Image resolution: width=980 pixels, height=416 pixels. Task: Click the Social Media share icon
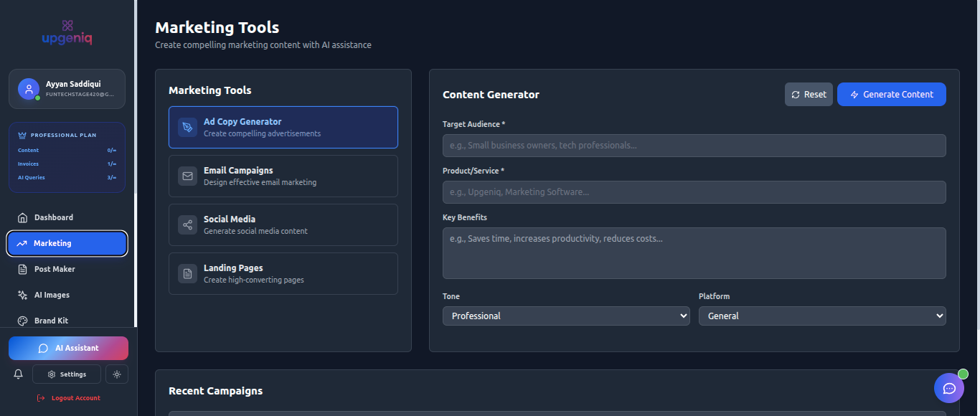(187, 224)
